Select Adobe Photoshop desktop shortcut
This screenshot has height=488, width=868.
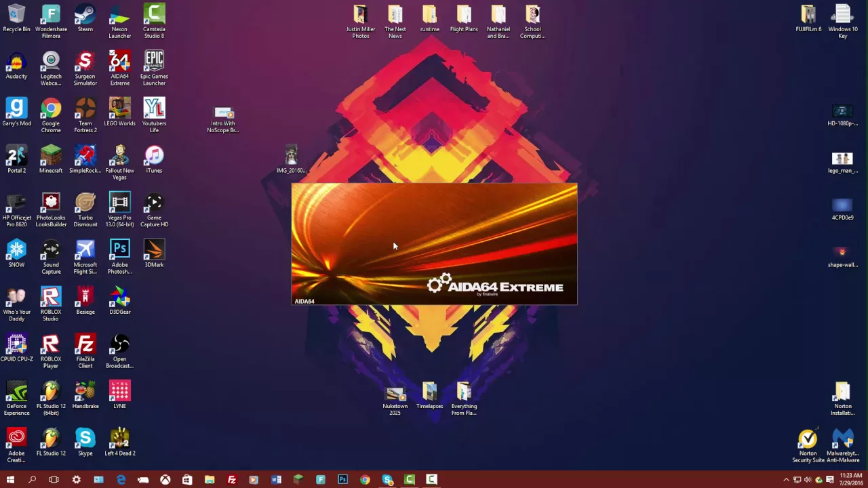click(119, 258)
